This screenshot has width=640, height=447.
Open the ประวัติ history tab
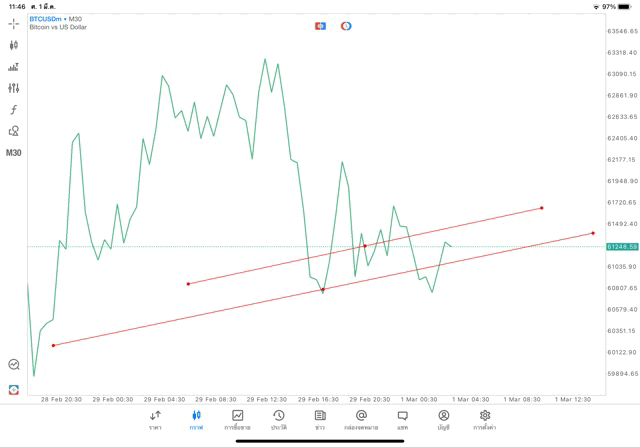(279, 420)
